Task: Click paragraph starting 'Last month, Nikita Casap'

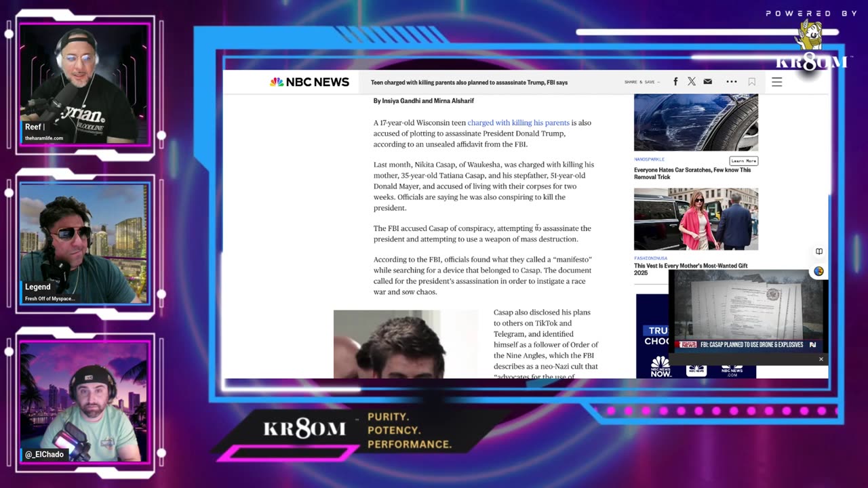Action: (x=484, y=186)
